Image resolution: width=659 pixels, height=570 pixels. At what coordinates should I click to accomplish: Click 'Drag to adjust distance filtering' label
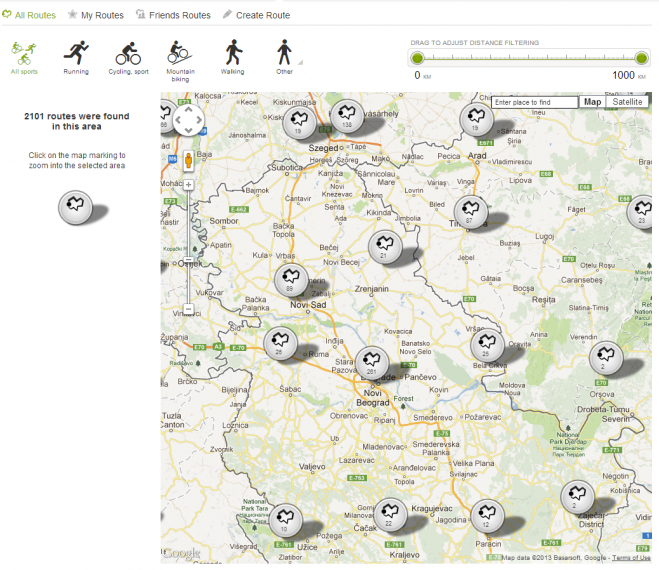(474, 42)
